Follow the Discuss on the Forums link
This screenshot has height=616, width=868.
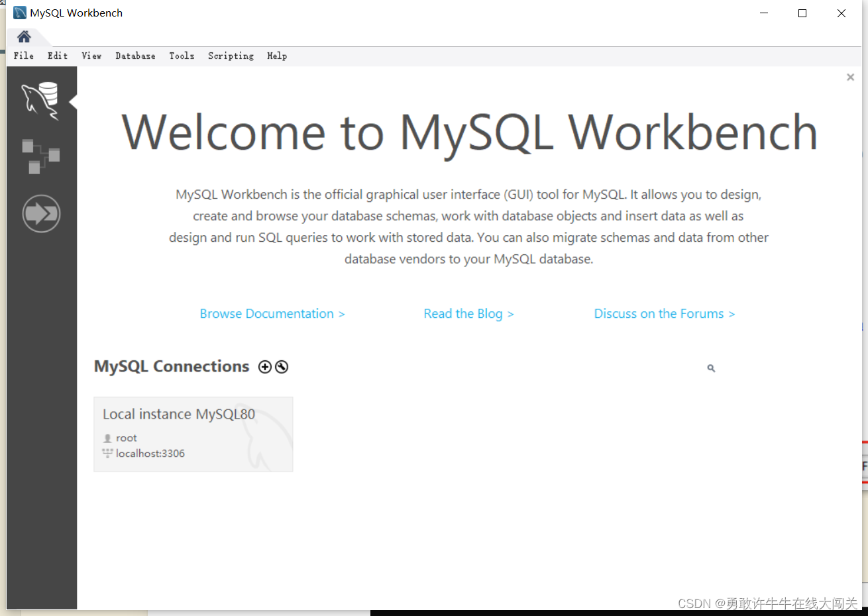[x=665, y=314]
